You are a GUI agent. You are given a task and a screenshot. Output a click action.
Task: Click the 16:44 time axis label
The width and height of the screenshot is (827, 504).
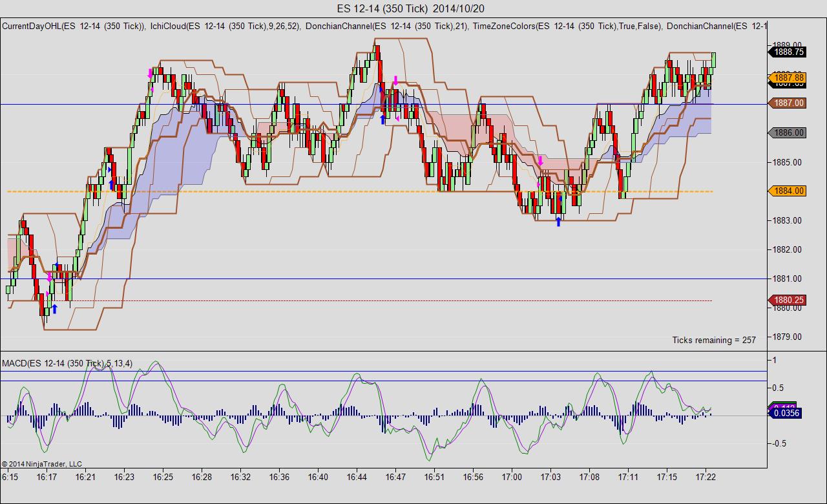pos(357,478)
